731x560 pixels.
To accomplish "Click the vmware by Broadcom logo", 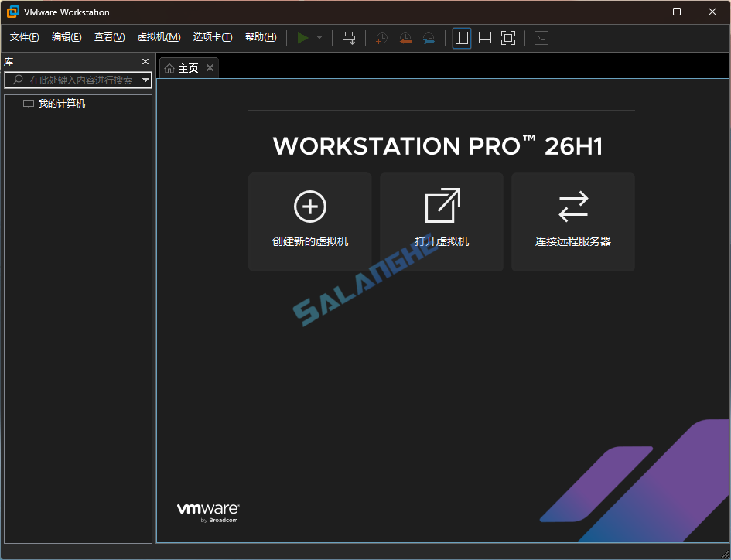I will coord(208,513).
